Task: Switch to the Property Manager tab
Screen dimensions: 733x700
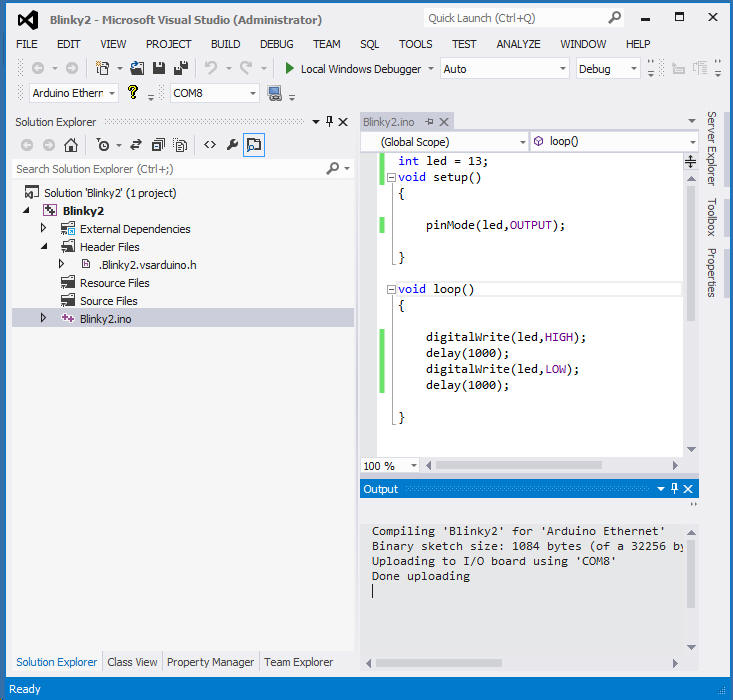Action: point(210,662)
